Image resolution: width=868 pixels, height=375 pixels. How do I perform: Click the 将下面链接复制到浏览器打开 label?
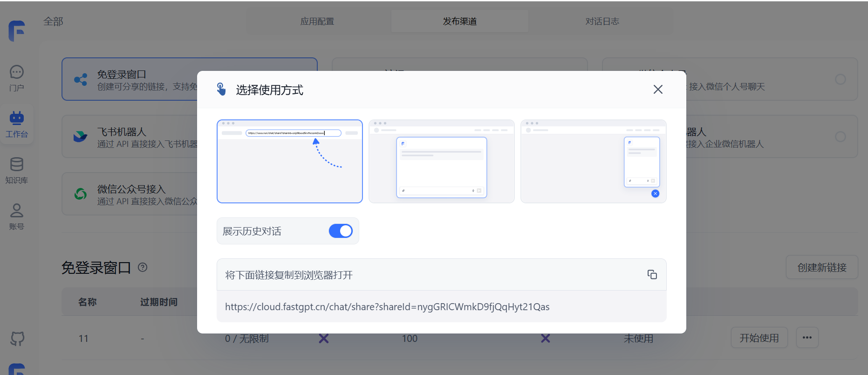(x=289, y=275)
